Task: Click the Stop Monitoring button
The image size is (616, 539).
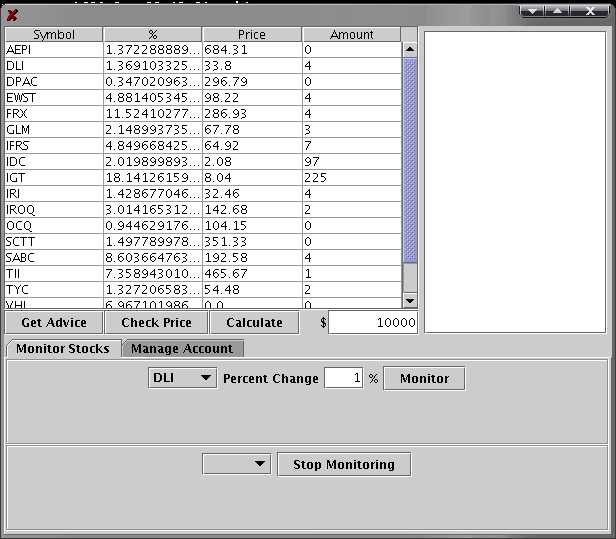Action: click(x=343, y=464)
